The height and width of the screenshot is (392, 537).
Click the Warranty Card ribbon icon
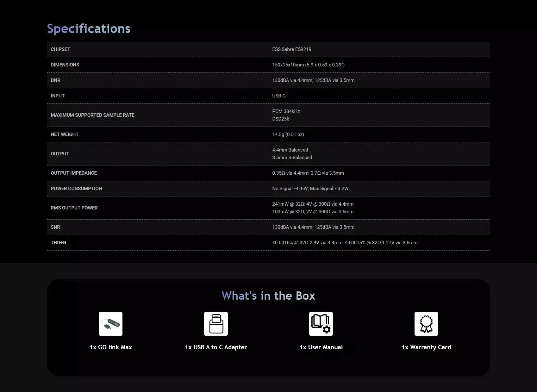(426, 324)
